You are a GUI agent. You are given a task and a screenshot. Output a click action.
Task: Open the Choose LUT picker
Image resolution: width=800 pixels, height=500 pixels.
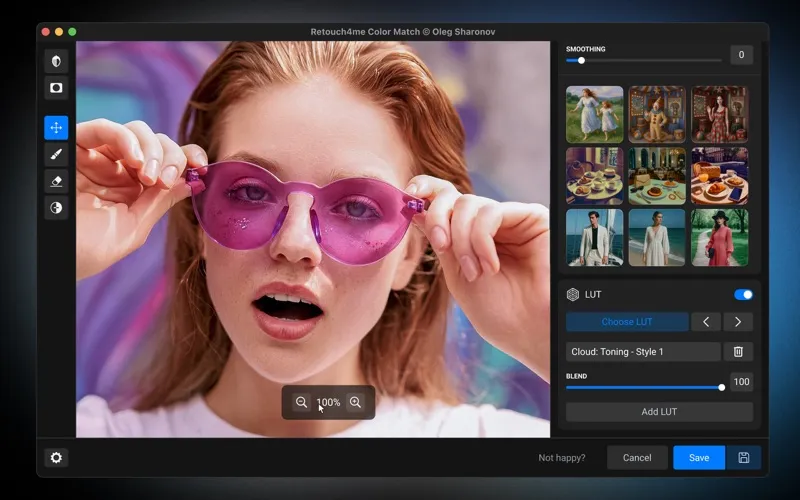(x=627, y=322)
